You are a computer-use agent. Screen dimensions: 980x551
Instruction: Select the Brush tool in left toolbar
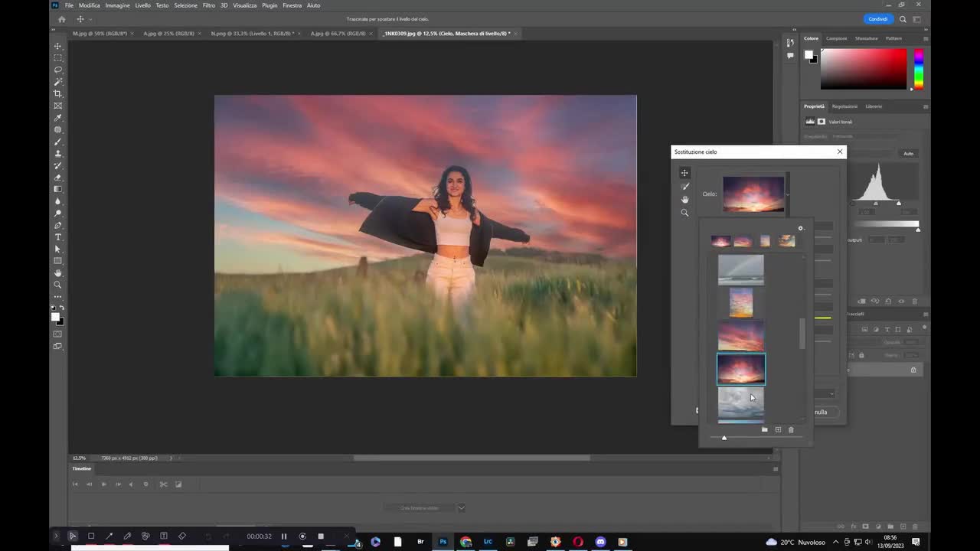pyautogui.click(x=57, y=142)
